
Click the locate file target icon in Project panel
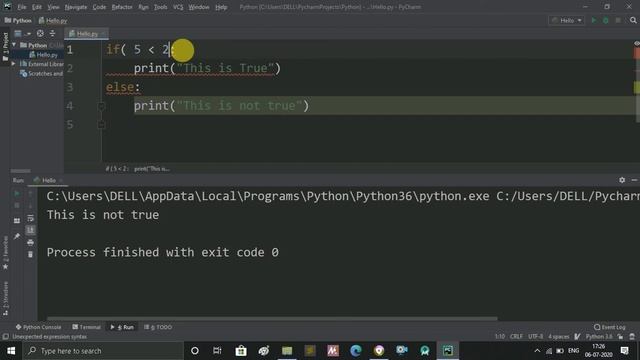40,34
